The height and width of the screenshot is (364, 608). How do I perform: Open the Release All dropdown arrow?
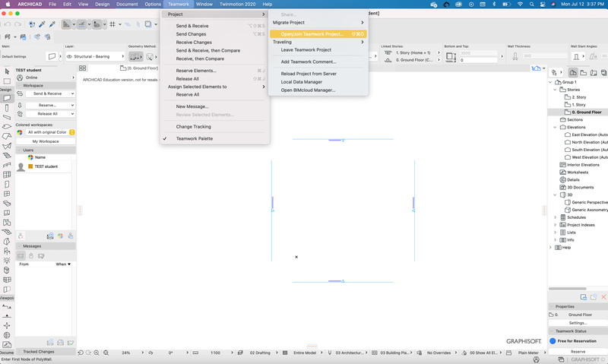click(72, 113)
